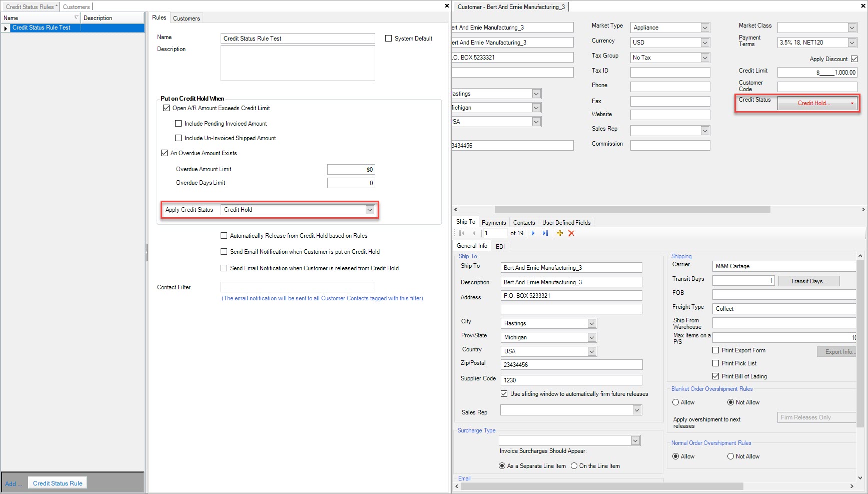Select Not Allow for Normal Order Overshipment
Viewport: 868px width, 494px height.
coord(730,456)
